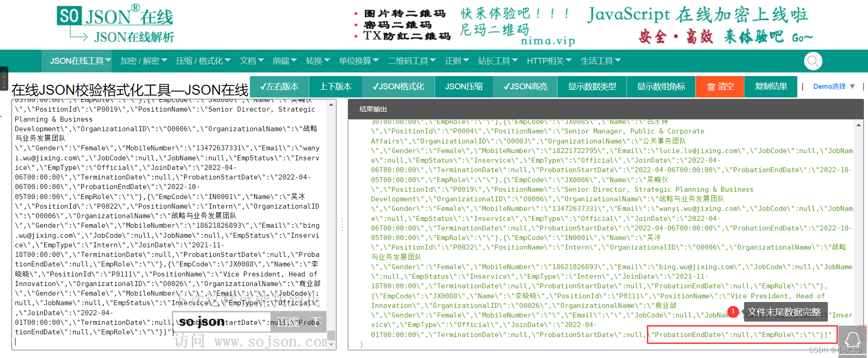Click the 结果输出 panel header

click(606, 109)
